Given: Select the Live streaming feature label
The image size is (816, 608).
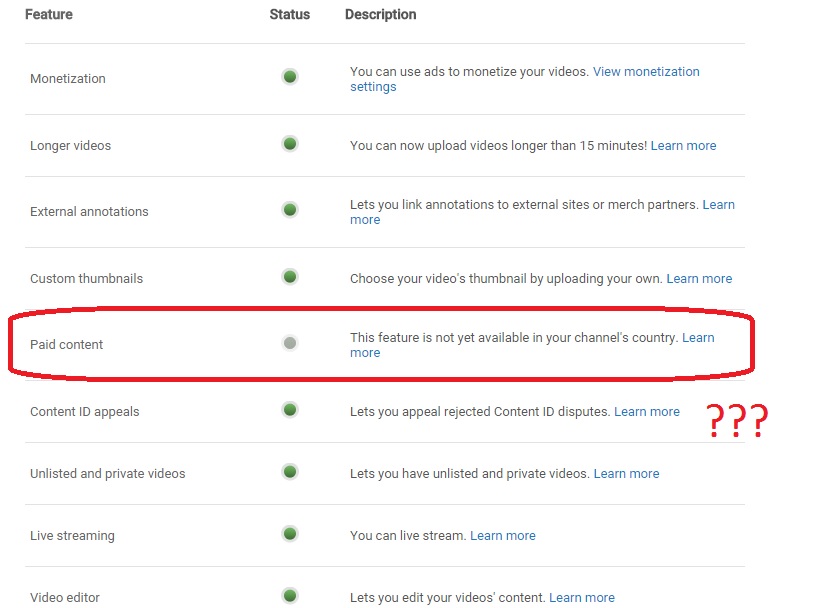Looking at the screenshot, I should coord(72,536).
